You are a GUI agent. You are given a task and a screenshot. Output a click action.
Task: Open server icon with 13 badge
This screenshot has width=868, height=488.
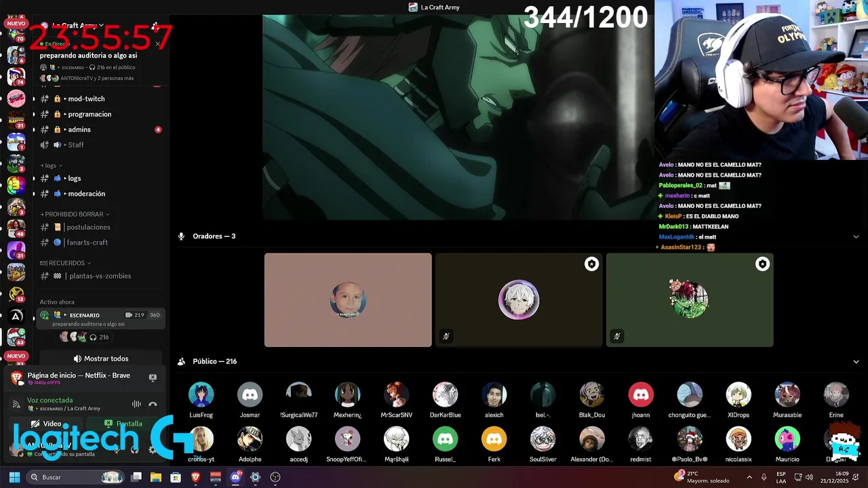(x=16, y=294)
